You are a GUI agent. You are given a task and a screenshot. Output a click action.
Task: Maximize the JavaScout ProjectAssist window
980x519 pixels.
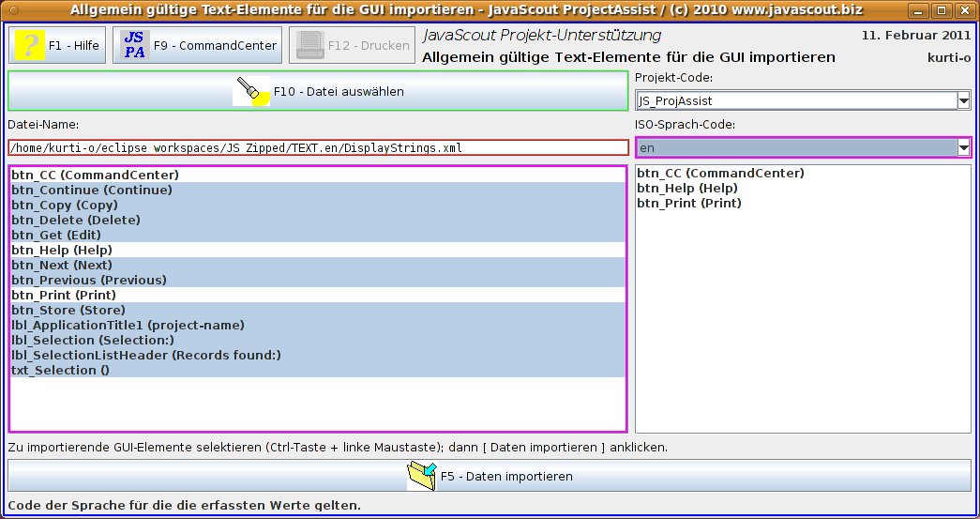[x=941, y=10]
